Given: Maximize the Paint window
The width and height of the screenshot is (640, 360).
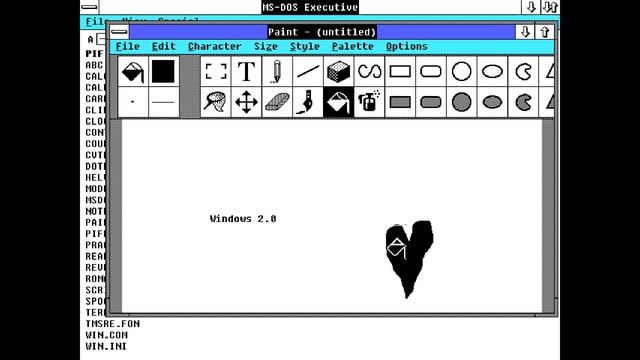Looking at the screenshot, I should coord(544,32).
